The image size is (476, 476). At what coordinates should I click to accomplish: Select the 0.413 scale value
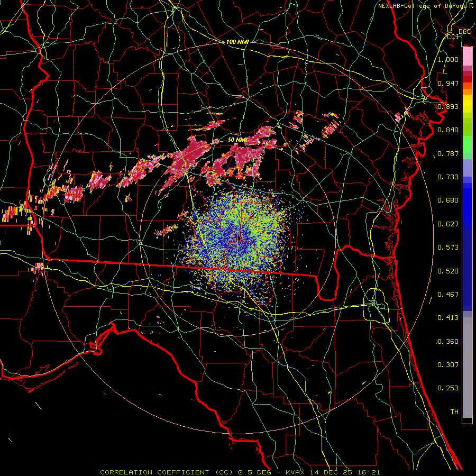pos(448,318)
